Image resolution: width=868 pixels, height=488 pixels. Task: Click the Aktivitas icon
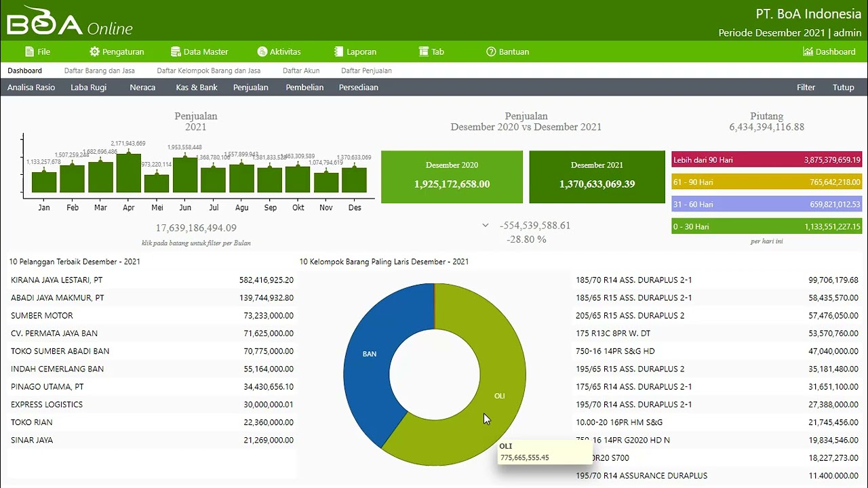pos(262,52)
